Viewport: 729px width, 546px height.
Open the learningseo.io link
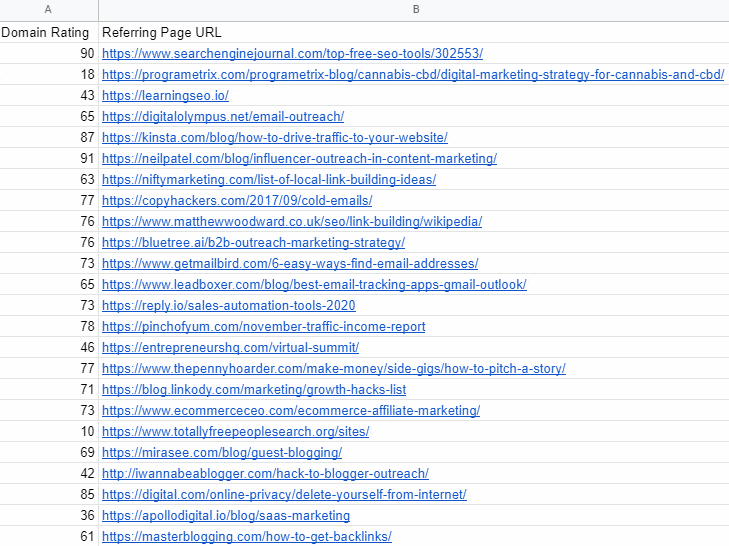coord(166,95)
